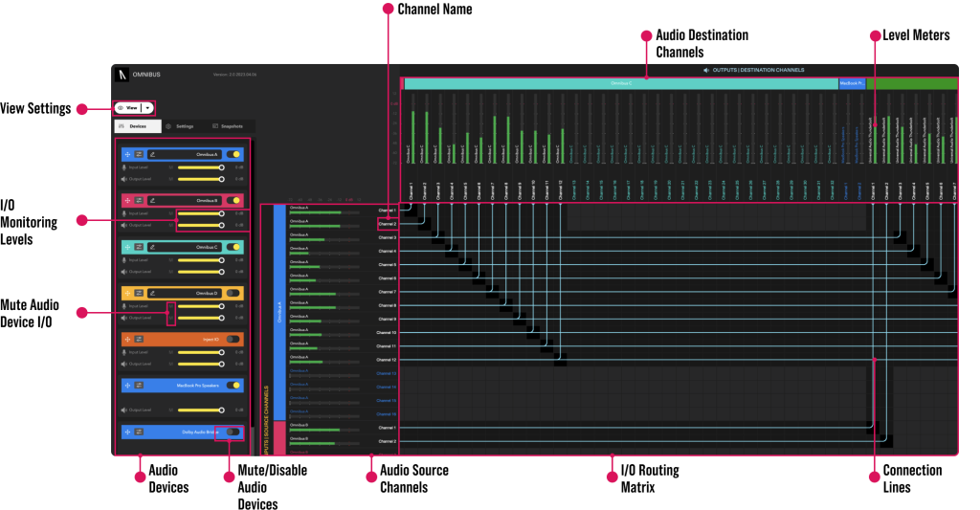Mute Omnibus D input with its M button
980x510 pixels.
click(x=171, y=306)
